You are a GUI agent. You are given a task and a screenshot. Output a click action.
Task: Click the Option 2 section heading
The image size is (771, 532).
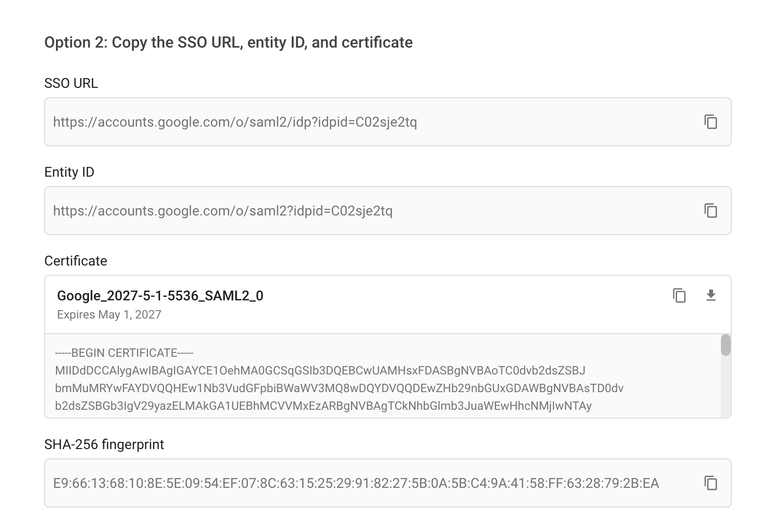pos(228,42)
